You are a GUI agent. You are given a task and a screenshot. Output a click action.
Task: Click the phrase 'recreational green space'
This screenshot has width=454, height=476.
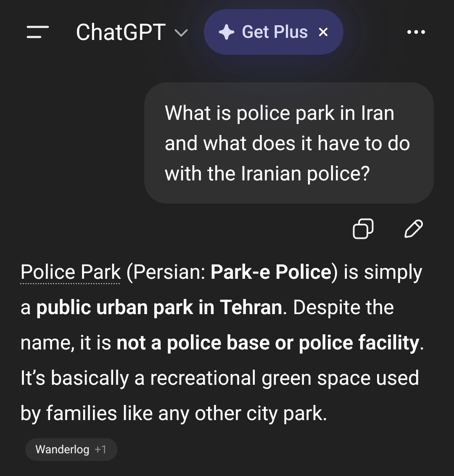coord(231,378)
